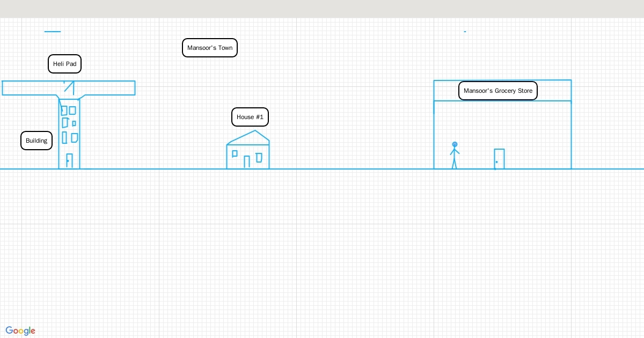Select the stick figure person drawing
Screen dimensions: 644x338
click(x=455, y=156)
